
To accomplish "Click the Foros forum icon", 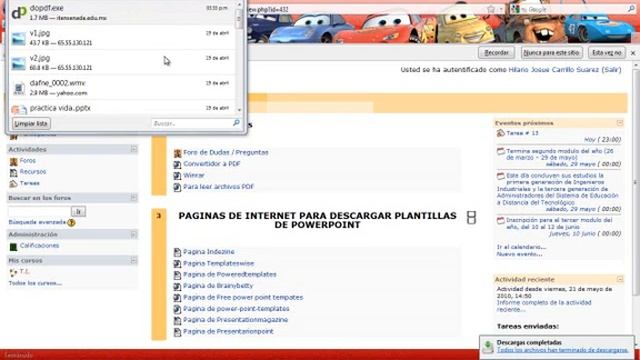I will (x=13, y=161).
